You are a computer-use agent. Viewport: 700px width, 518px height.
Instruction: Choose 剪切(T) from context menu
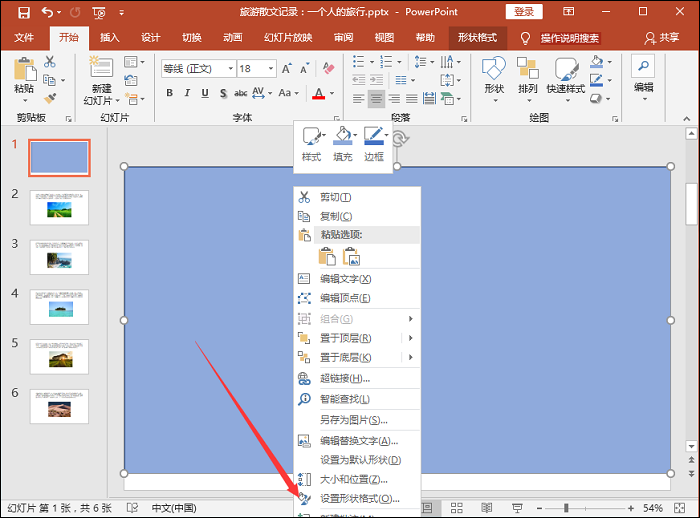pyautogui.click(x=357, y=197)
